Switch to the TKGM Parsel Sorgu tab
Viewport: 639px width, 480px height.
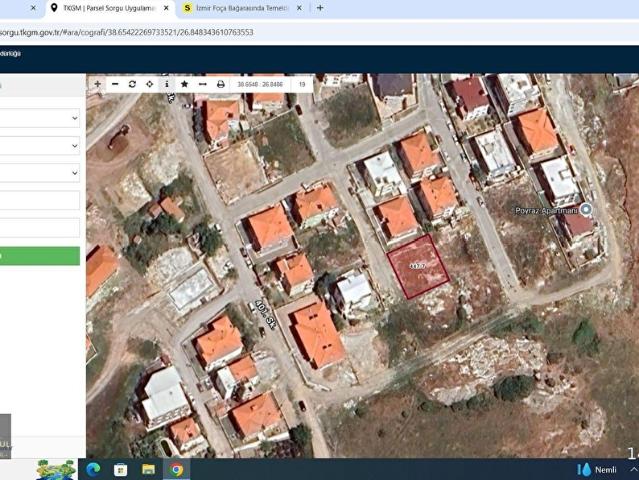tap(109, 8)
